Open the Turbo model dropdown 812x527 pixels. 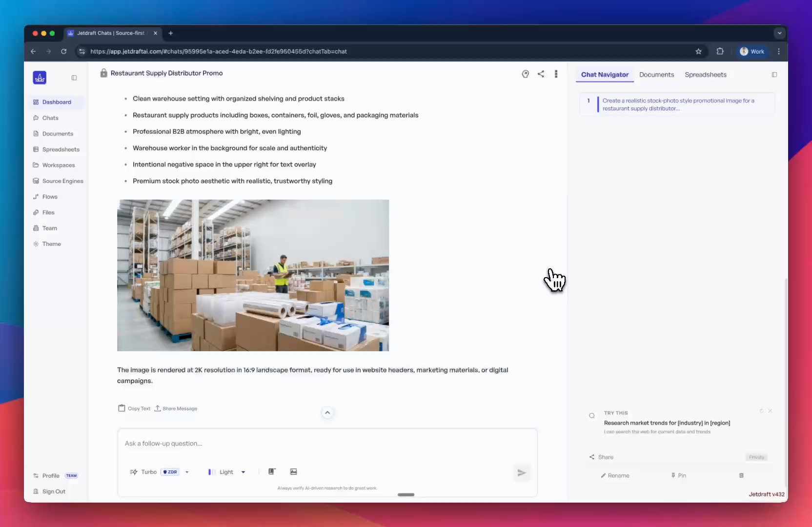(x=187, y=472)
